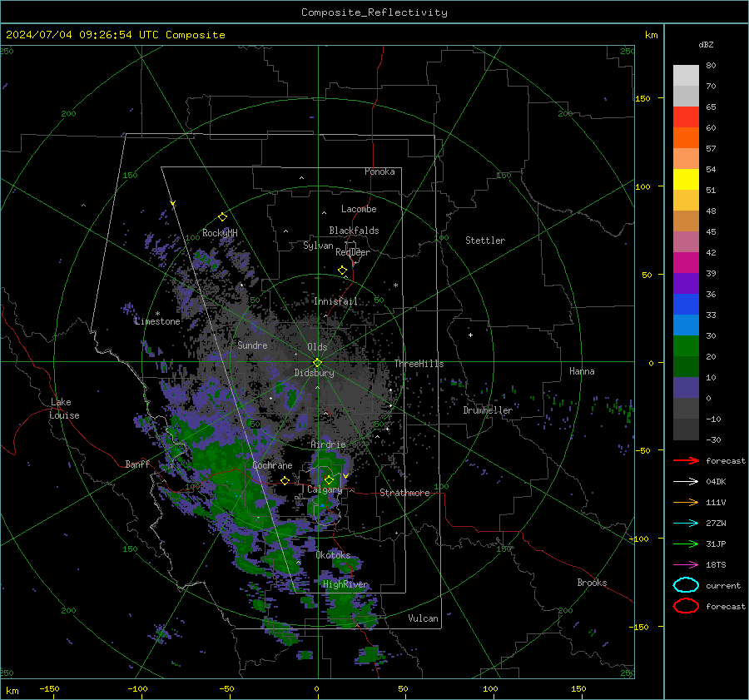
Task: Select the 65 dBZ red color swatch
Action: pyautogui.click(x=686, y=117)
